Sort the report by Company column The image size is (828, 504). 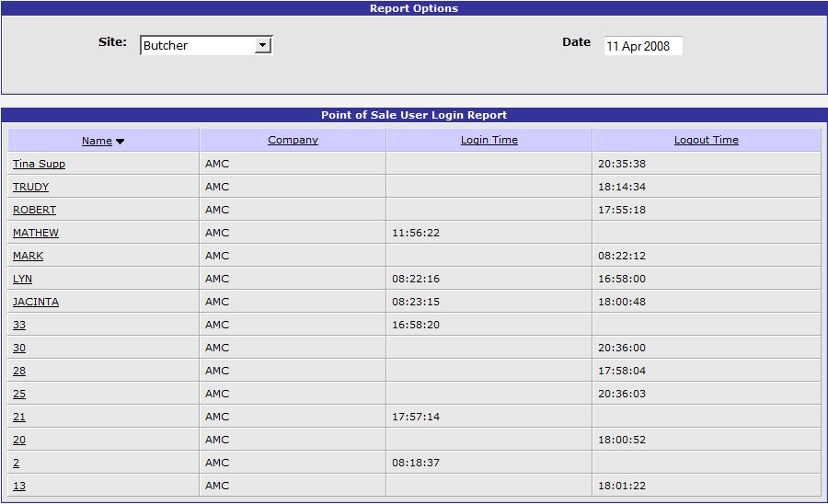coord(293,140)
